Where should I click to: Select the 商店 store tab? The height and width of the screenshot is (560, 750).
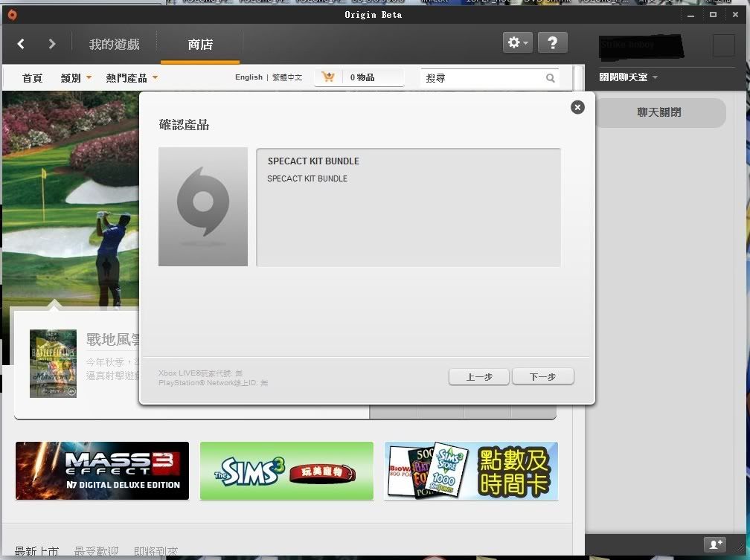[x=200, y=45]
